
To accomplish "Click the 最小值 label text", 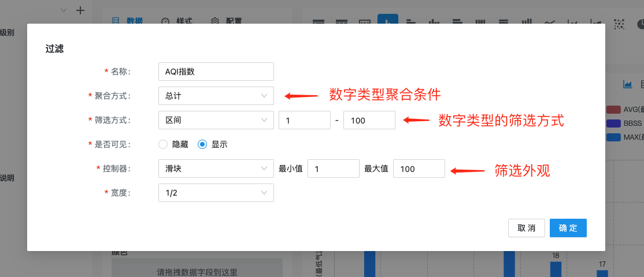I will 291,169.
